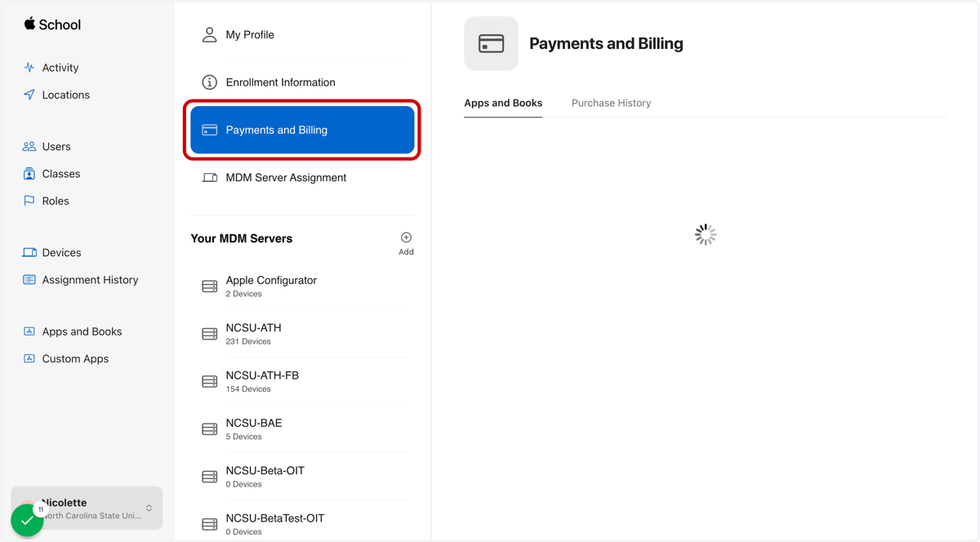The height and width of the screenshot is (542, 980).
Task: Open Assignment History from sidebar text
Action: pos(91,280)
